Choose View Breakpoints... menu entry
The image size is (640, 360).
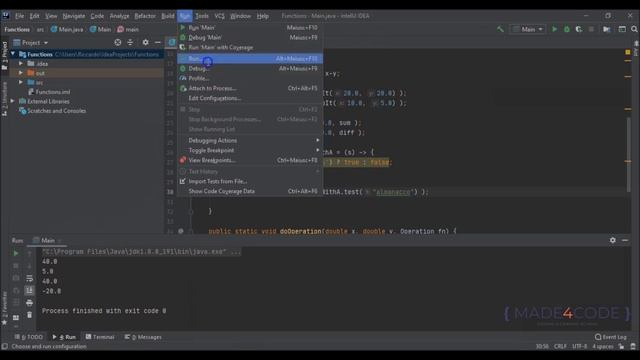(250, 160)
